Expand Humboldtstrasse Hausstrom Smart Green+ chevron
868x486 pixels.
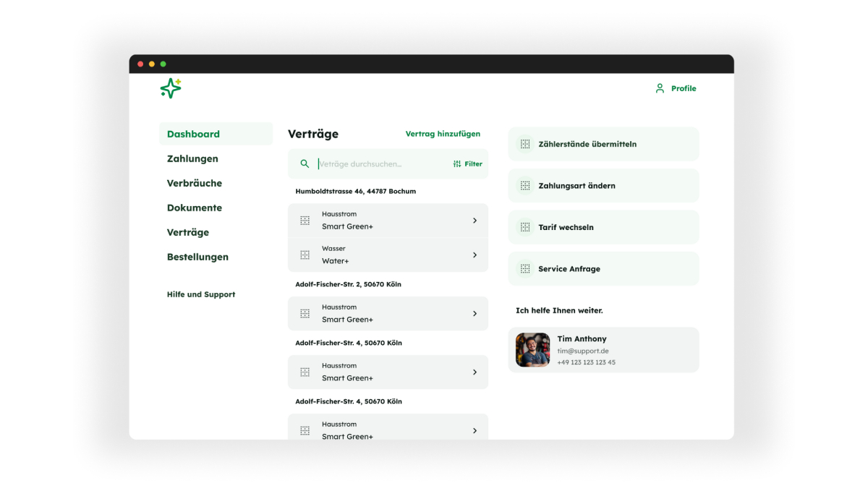tap(475, 221)
